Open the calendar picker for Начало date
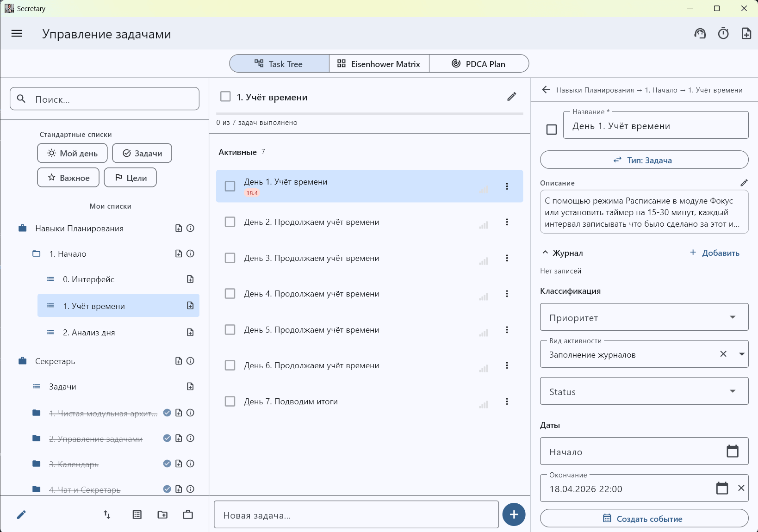Screen dimensions: 758x532 coord(733,451)
